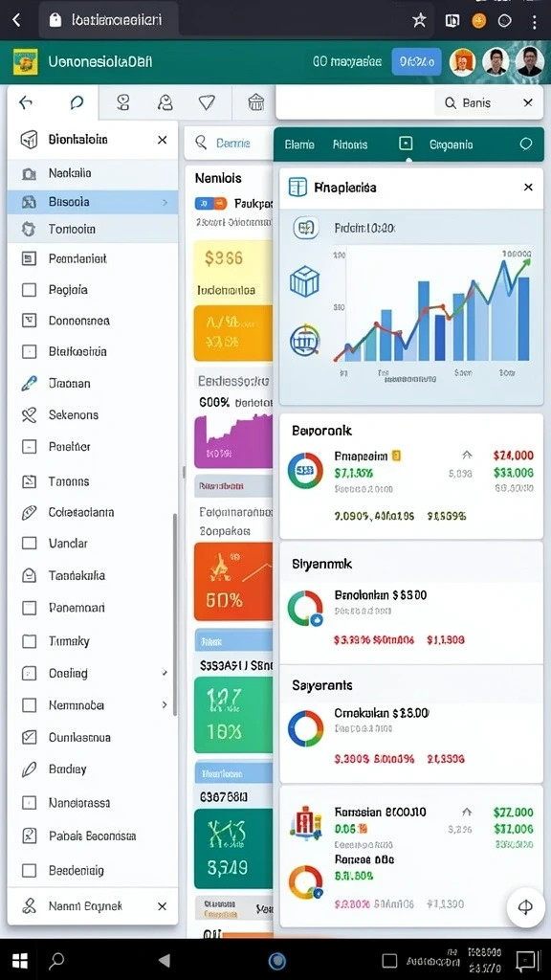This screenshot has width=551, height=980.
Task: Toggle the checkbox next to Tumaky
Action: [x=29, y=641]
